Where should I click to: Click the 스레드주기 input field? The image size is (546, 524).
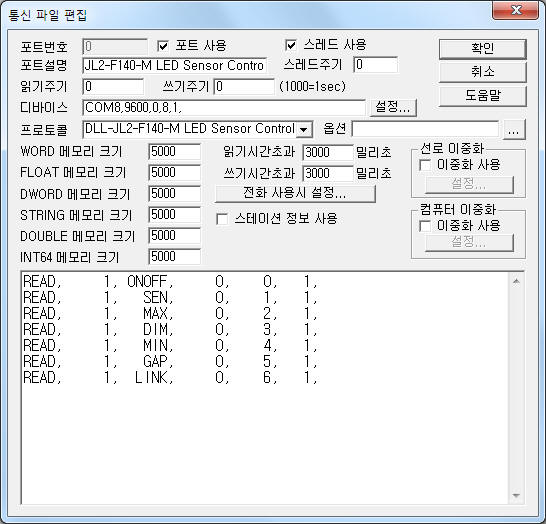pos(375,65)
